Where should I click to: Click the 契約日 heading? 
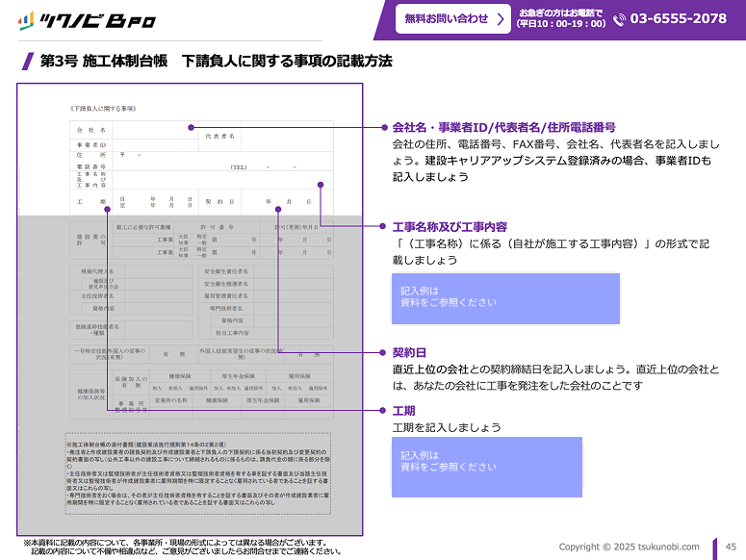(x=409, y=352)
